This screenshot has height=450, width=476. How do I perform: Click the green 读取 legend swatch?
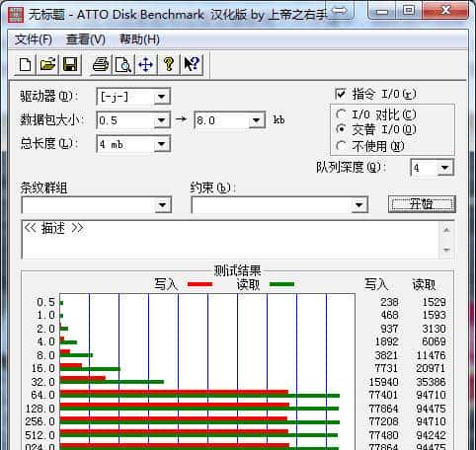pos(281,284)
